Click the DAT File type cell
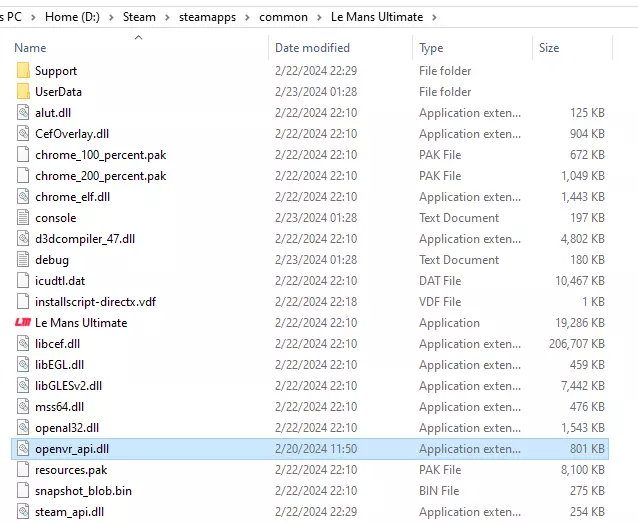The image size is (638, 523). click(440, 281)
